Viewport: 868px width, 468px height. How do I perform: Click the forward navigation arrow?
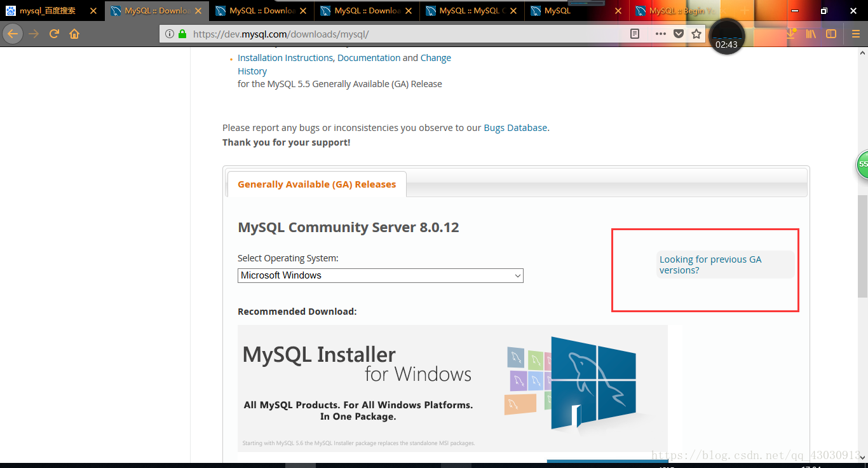34,34
